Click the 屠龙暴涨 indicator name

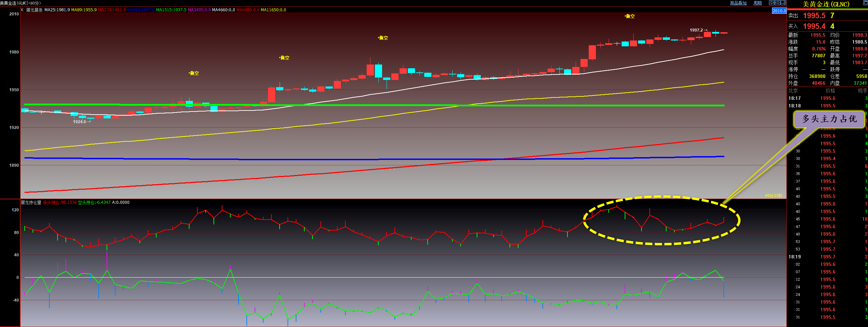click(x=34, y=10)
